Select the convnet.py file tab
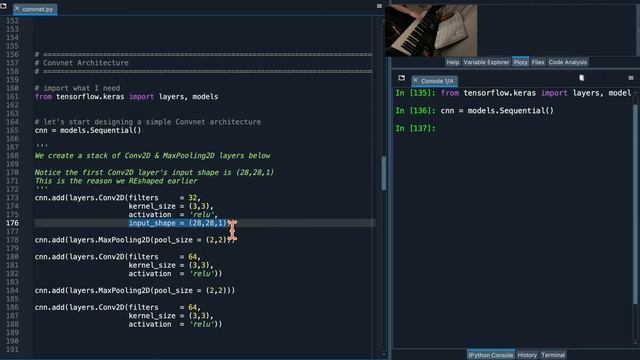Image resolution: width=640 pixels, height=360 pixels. point(35,9)
